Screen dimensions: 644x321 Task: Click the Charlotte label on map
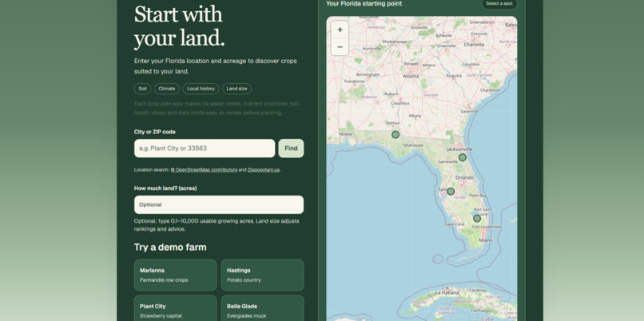[x=474, y=45]
